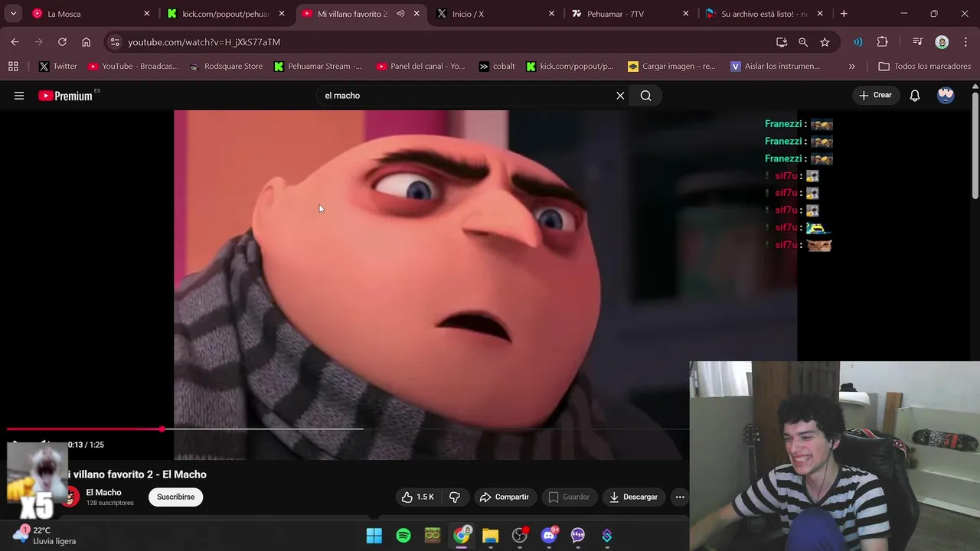Image resolution: width=980 pixels, height=551 pixels.
Task: Open Aislar los instrumen... bookmark
Action: coord(775,67)
